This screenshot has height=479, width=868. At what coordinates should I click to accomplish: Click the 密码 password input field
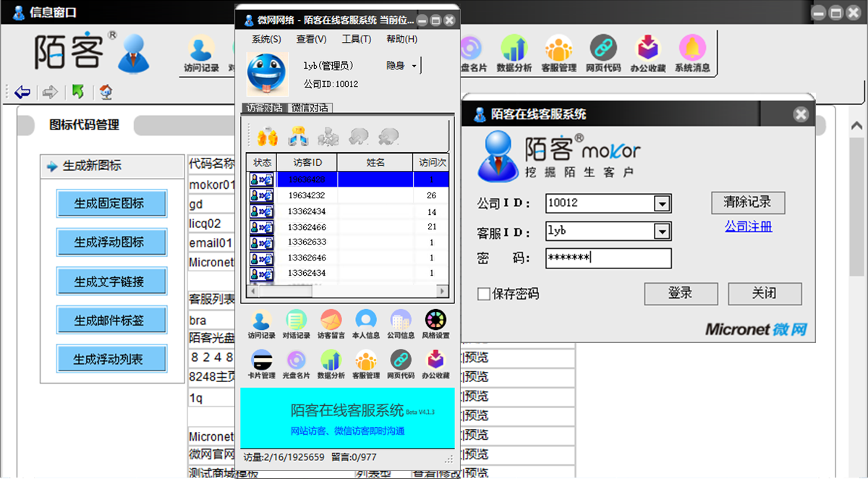click(x=608, y=258)
